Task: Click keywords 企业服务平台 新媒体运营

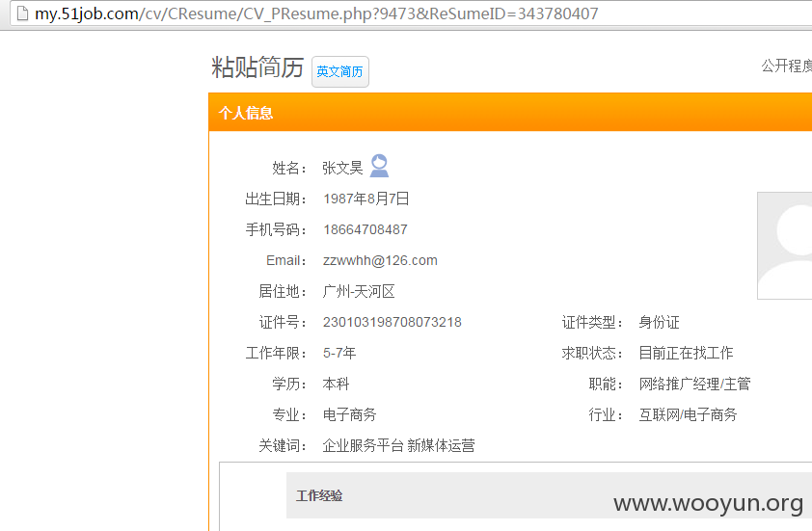Action: tap(398, 445)
